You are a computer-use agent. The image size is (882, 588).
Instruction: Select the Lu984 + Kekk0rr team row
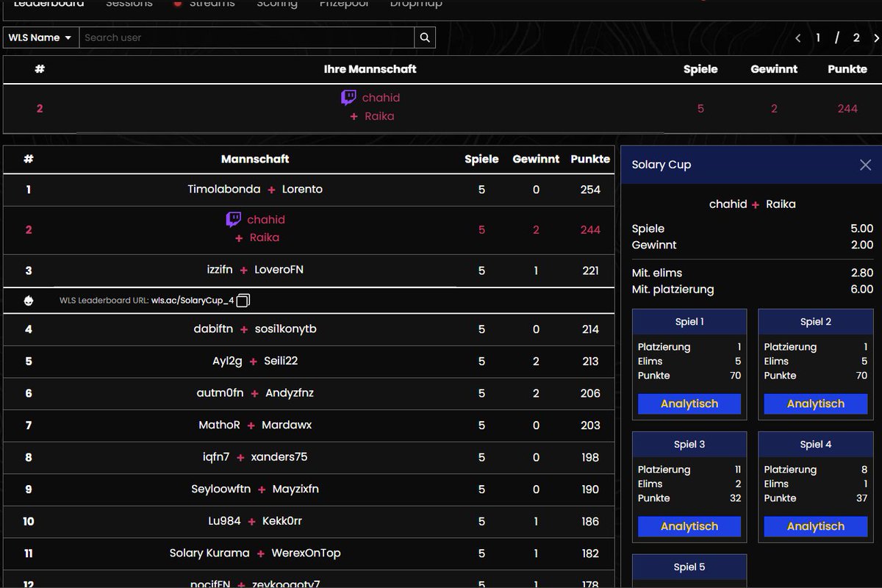(x=309, y=521)
